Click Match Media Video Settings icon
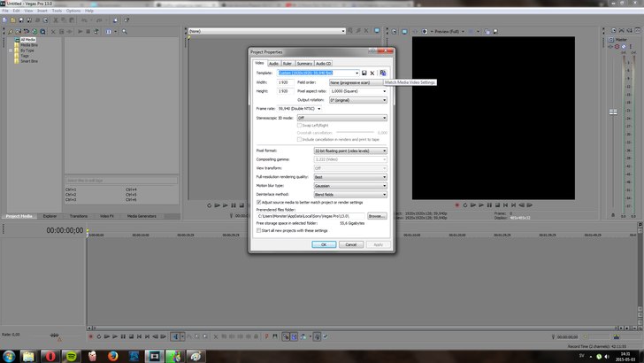Image resolution: width=644 pixels, height=363 pixels. [x=383, y=73]
